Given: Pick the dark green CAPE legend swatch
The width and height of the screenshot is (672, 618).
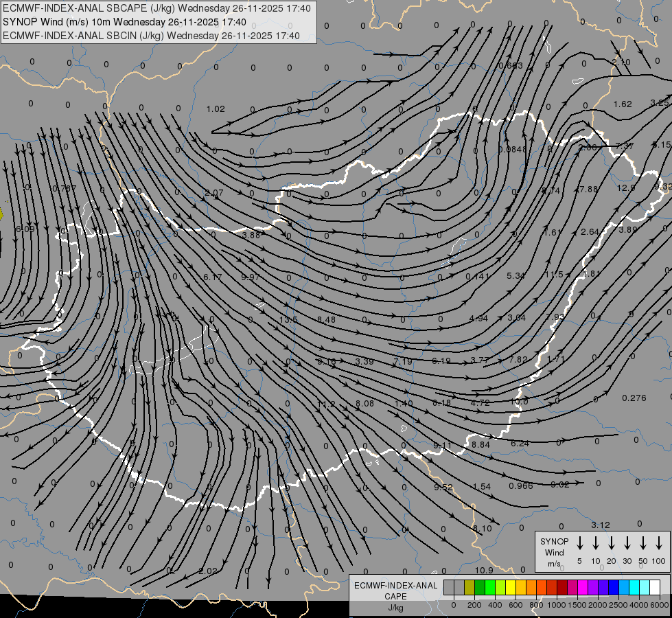Looking at the screenshot, I should 480,587.
